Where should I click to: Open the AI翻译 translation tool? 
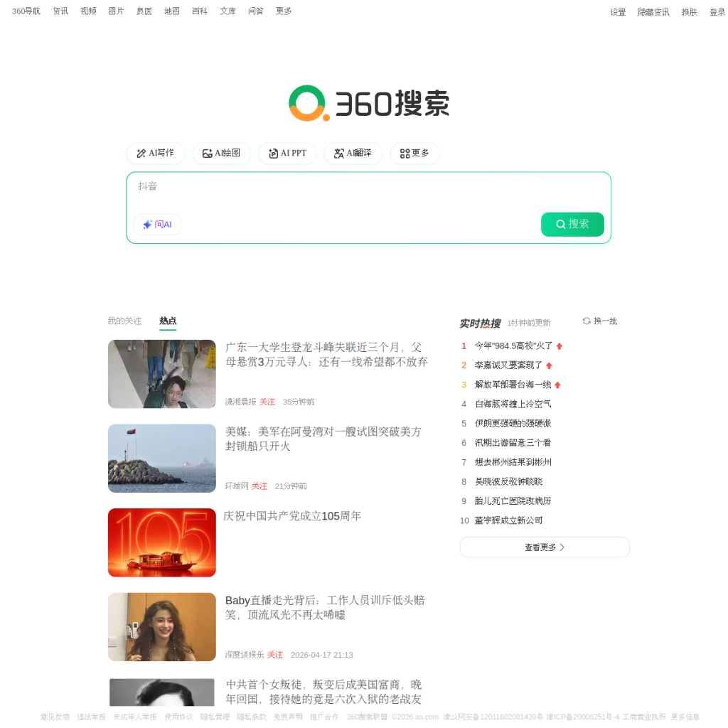(353, 154)
